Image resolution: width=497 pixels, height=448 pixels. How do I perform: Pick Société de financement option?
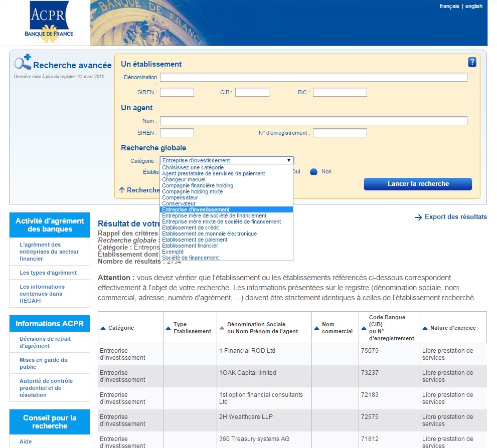click(x=190, y=258)
